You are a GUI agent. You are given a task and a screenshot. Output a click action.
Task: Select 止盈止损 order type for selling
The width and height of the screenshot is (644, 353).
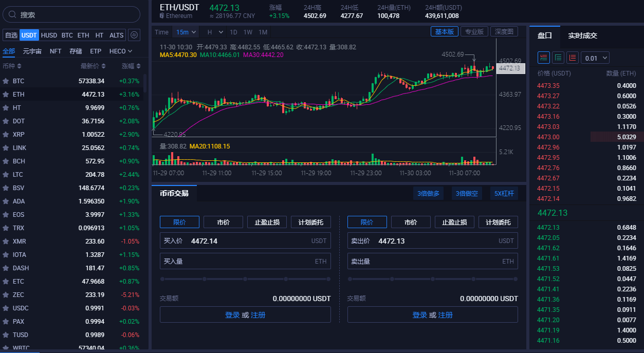[455, 222]
